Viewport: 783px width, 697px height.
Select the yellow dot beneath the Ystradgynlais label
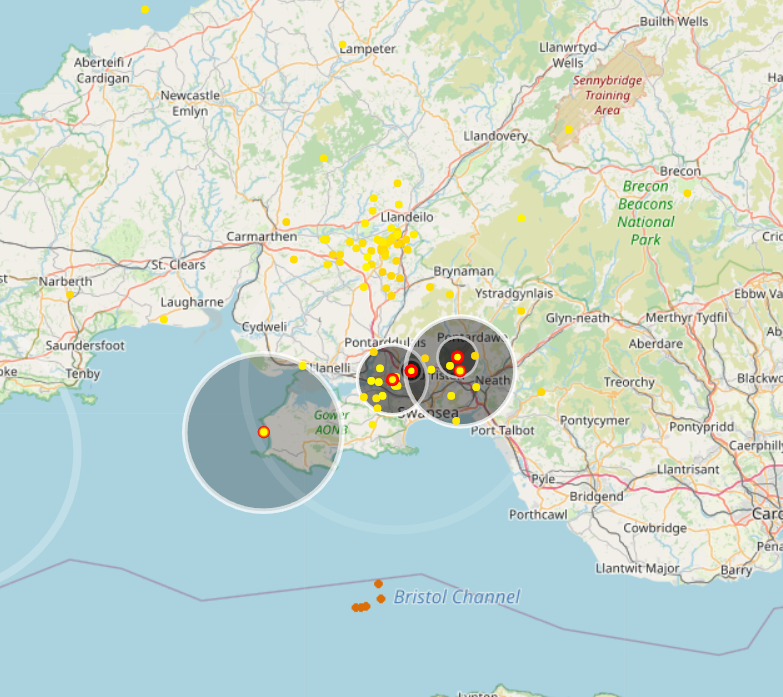tap(521, 311)
